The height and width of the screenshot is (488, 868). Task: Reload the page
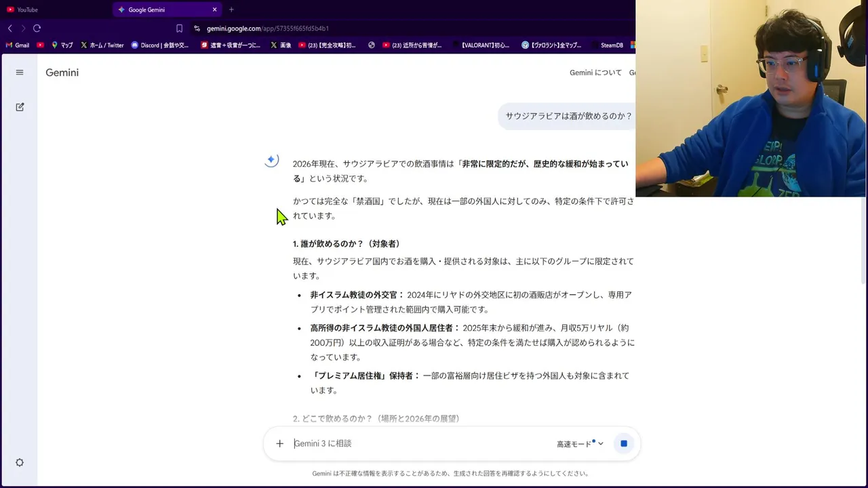tap(37, 28)
